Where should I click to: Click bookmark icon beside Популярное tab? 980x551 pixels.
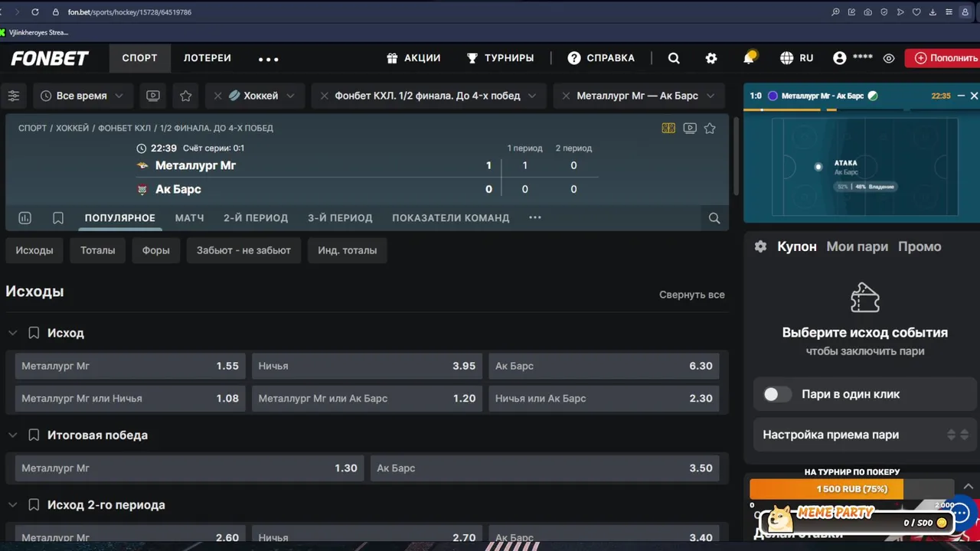[58, 218]
